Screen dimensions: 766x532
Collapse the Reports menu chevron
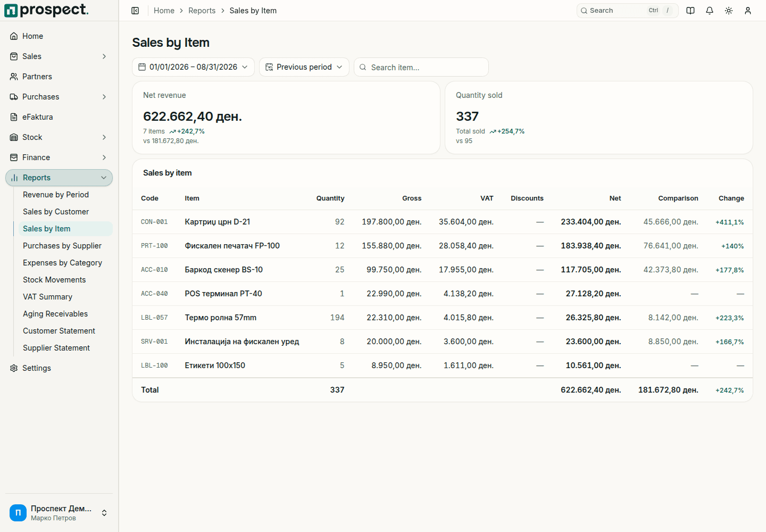coord(104,178)
